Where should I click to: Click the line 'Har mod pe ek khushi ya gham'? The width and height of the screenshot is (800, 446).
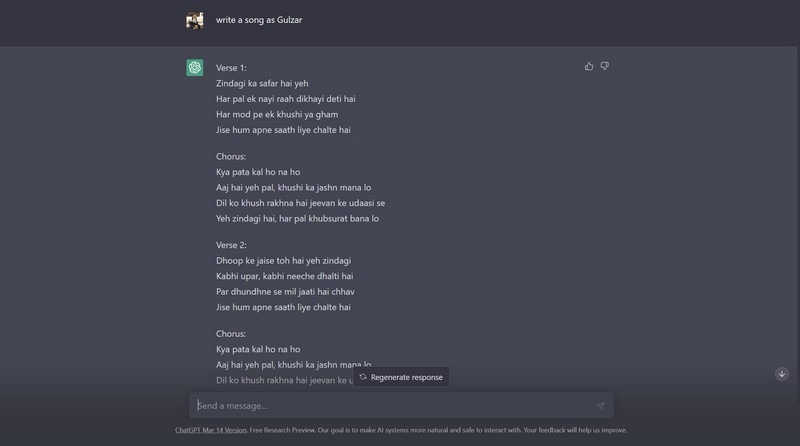coord(279,115)
